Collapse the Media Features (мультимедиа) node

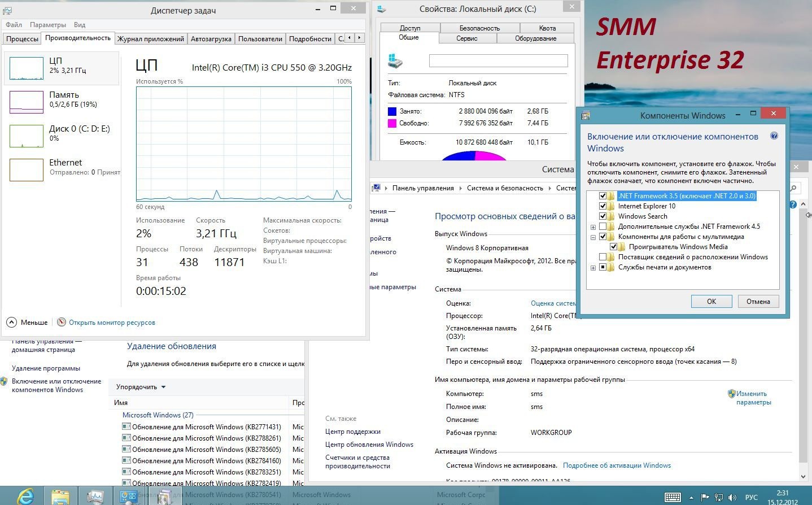593,237
